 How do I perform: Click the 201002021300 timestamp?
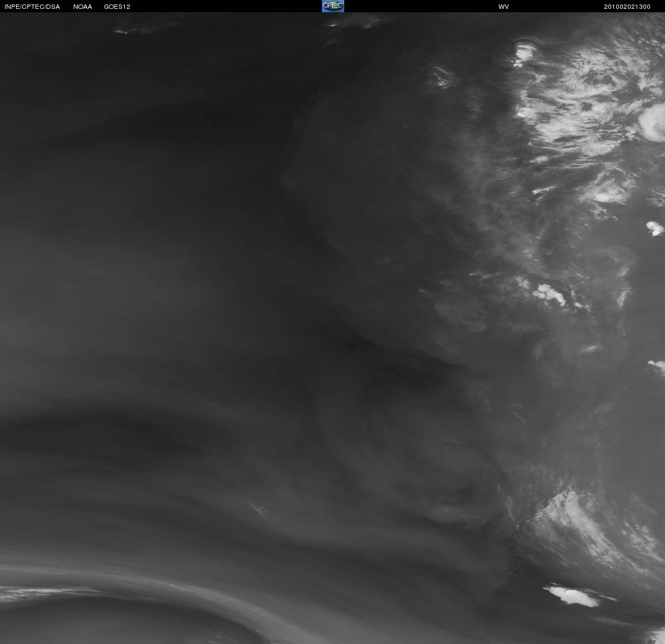pos(627,7)
